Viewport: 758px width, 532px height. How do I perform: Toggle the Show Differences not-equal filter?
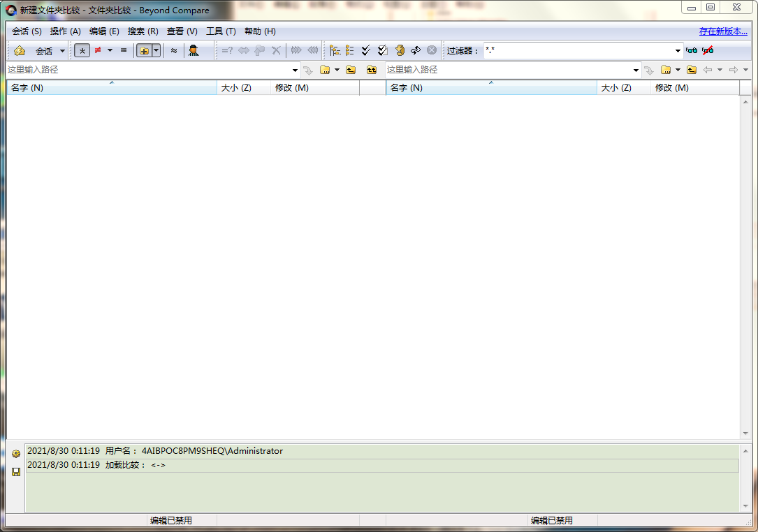(98, 50)
